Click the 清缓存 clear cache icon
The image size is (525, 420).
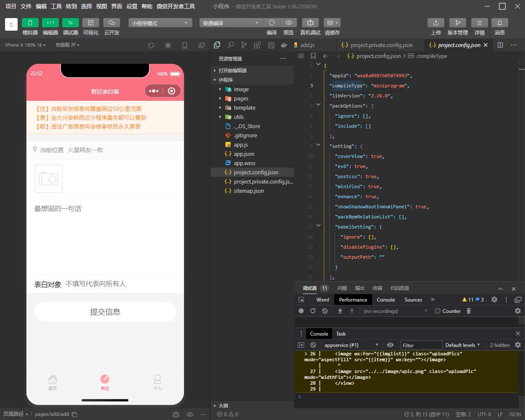pos(330,23)
